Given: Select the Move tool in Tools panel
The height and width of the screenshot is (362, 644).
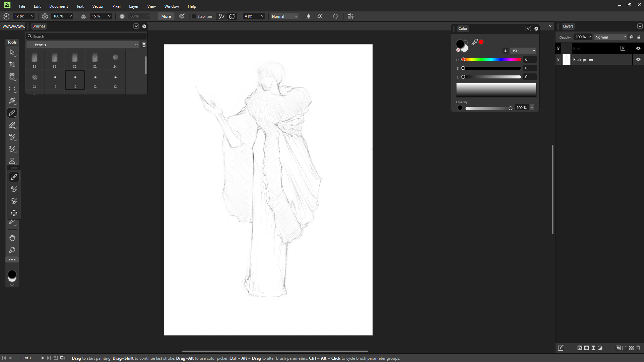Looking at the screenshot, I should tap(12, 53).
